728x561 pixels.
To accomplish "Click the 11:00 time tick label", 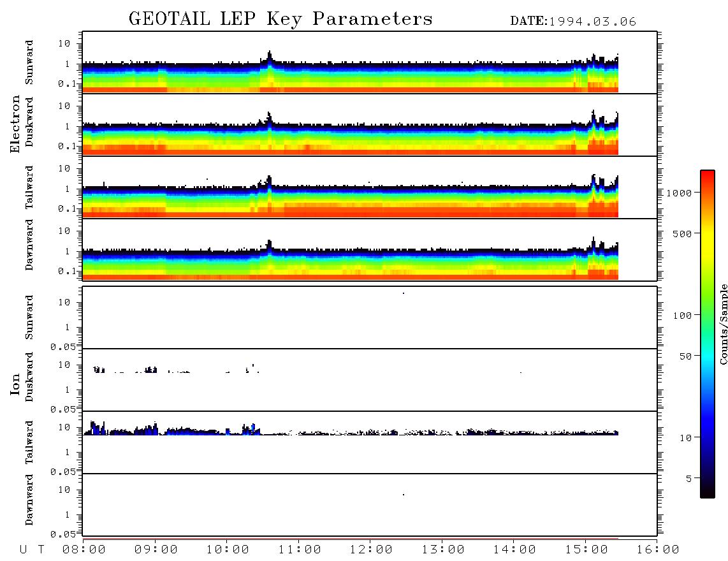I will pyautogui.click(x=300, y=550).
